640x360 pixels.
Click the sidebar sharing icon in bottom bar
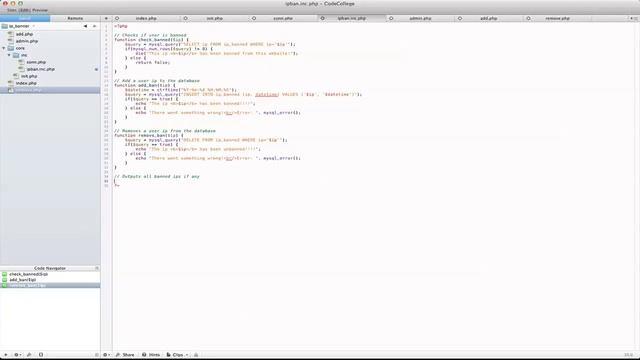click(29, 355)
